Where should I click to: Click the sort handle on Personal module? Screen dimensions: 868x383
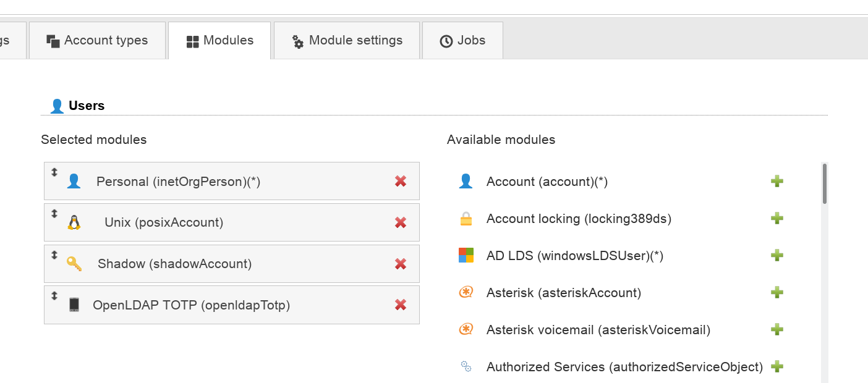[x=54, y=172]
